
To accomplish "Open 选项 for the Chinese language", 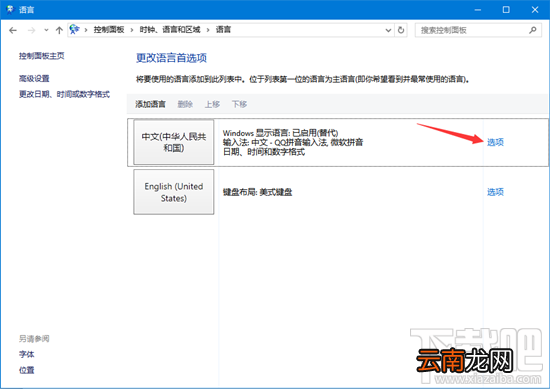I will (495, 142).
